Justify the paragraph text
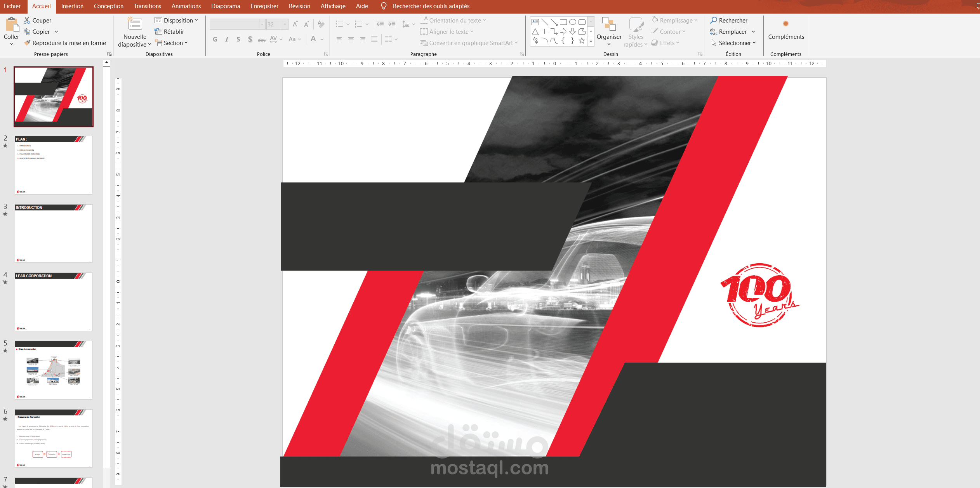This screenshot has width=980, height=488. tap(374, 39)
